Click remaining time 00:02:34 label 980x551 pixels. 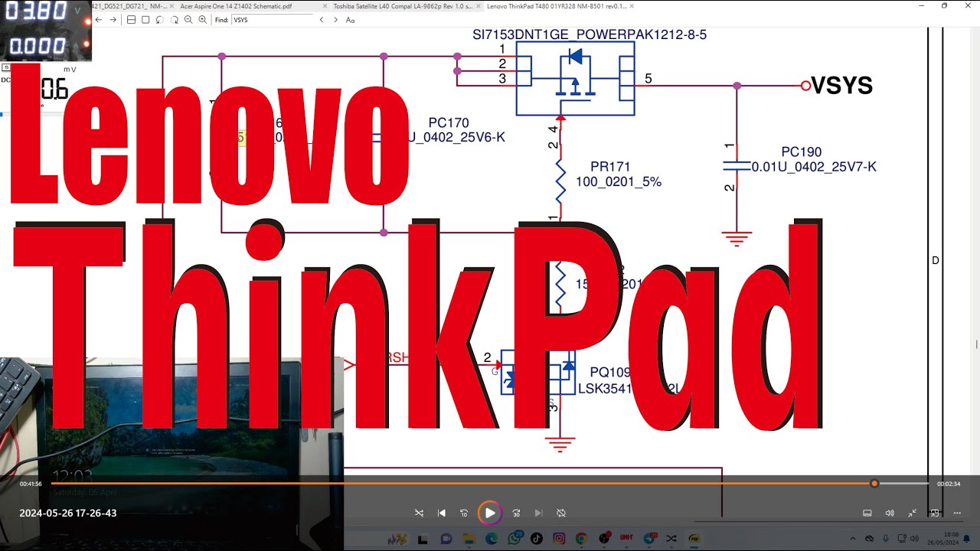(949, 484)
